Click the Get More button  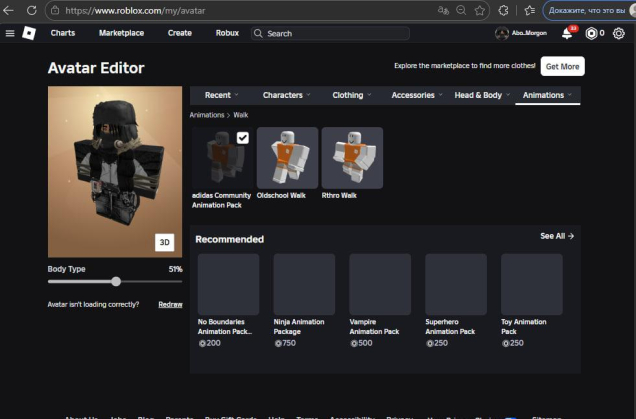562,67
